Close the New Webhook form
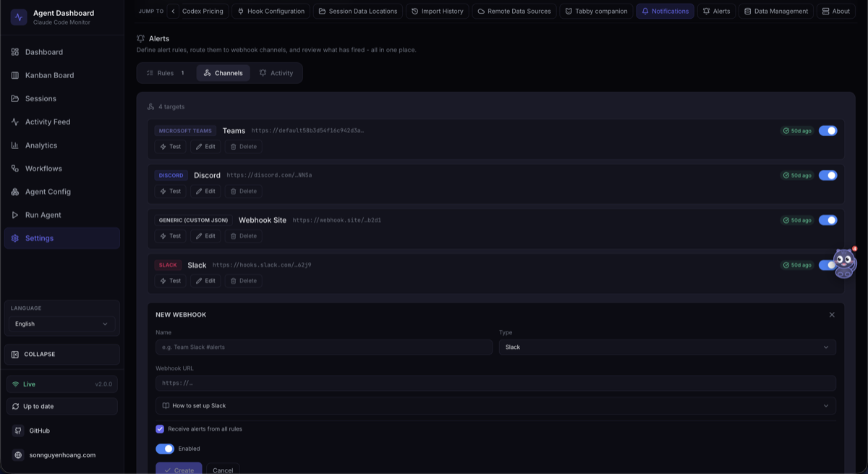 [x=832, y=315]
